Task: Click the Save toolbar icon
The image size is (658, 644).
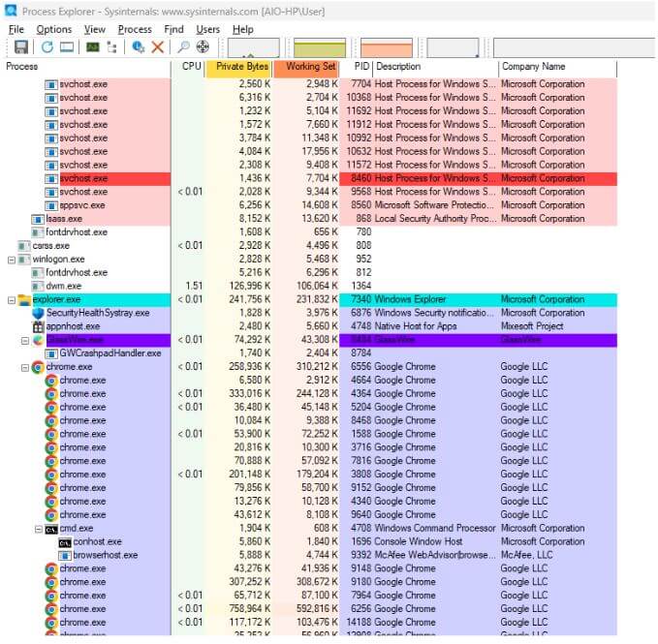Action: click(21, 46)
